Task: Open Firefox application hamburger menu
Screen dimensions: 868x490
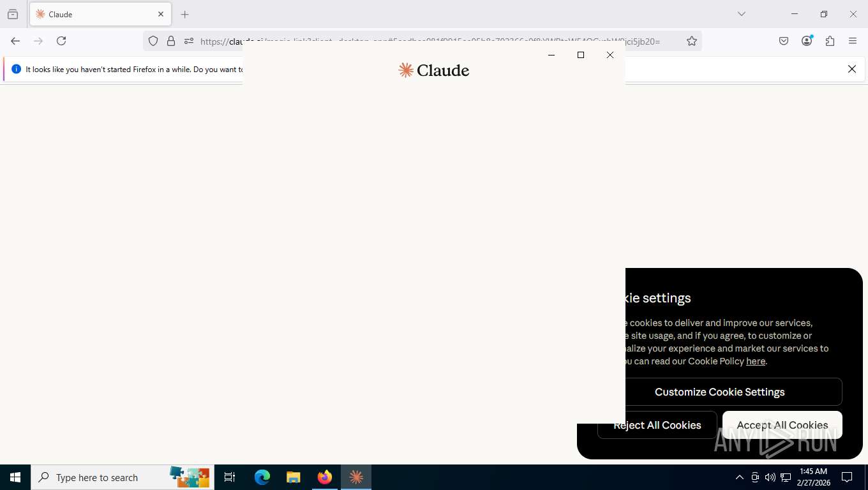Action: coord(853,41)
